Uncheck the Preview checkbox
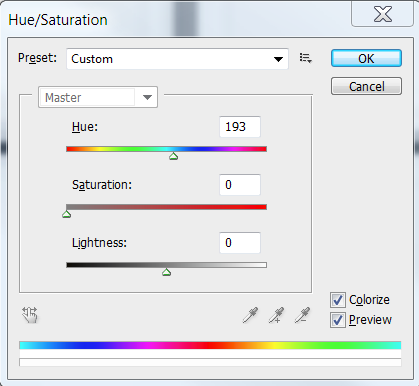 [338, 320]
